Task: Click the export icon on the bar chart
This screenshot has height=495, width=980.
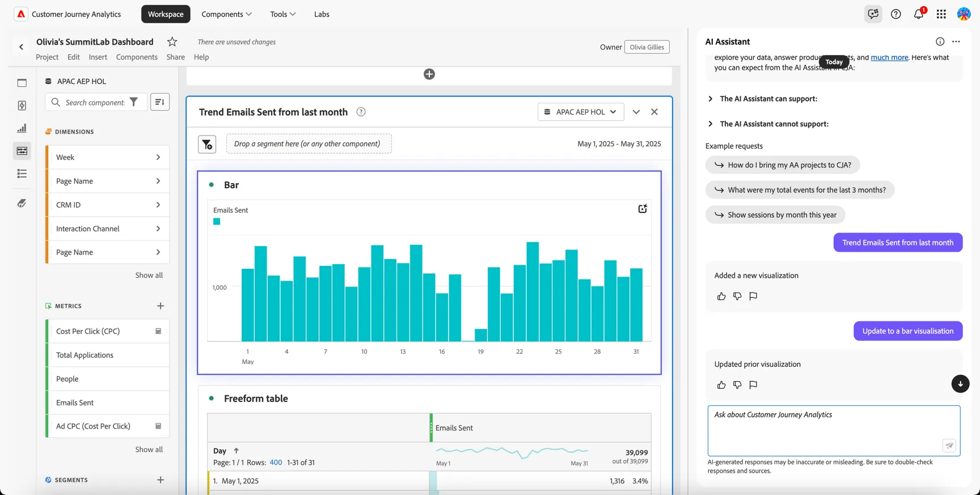Action: coord(643,209)
